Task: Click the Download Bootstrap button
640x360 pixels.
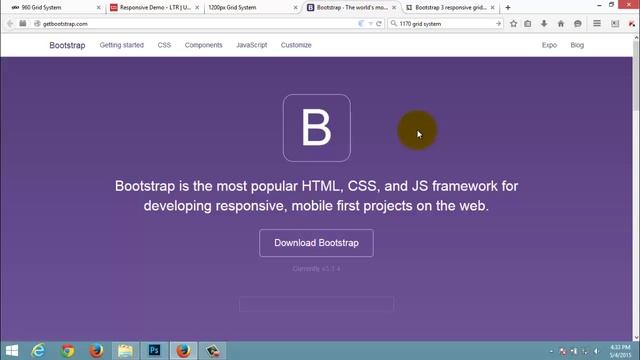Action: pos(316,243)
